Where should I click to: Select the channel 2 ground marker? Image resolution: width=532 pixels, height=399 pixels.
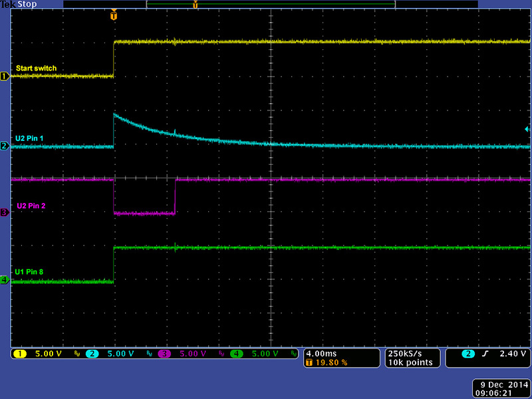5,146
